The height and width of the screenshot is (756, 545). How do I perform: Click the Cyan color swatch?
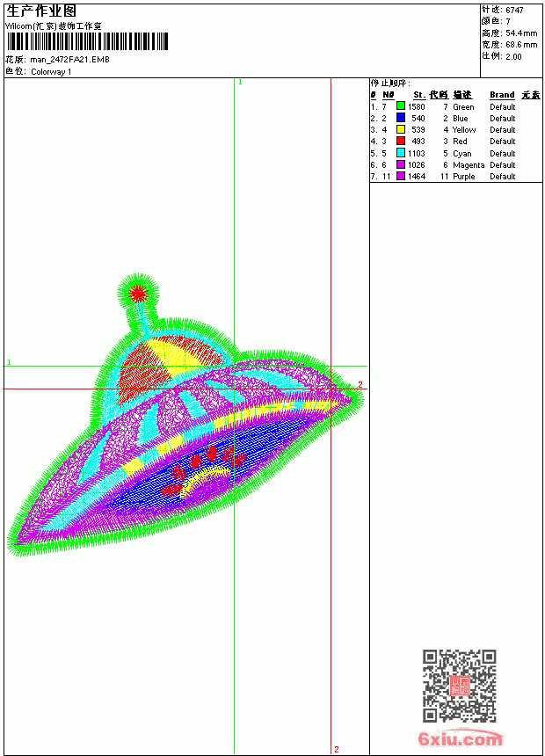point(400,152)
